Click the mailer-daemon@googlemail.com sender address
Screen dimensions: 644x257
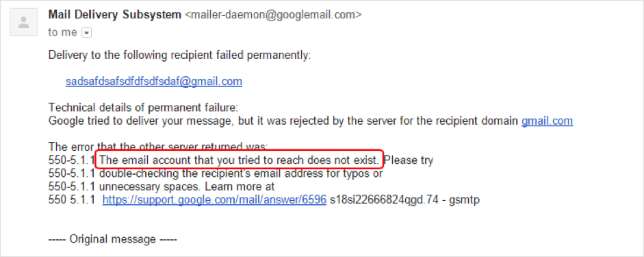pyautogui.click(x=273, y=15)
